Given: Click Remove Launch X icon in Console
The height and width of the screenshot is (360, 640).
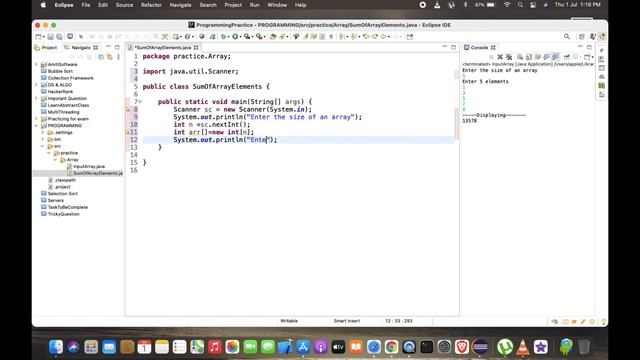Looking at the screenshot, I should 500,57.
